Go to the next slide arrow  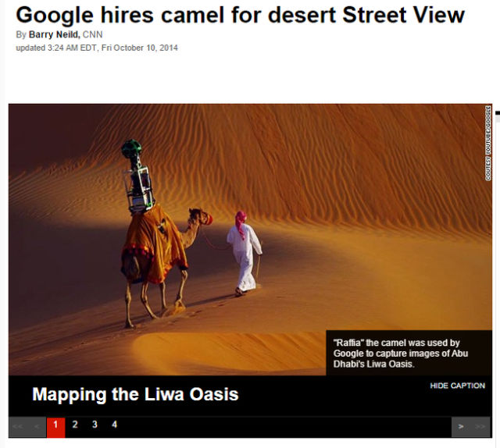(461, 427)
